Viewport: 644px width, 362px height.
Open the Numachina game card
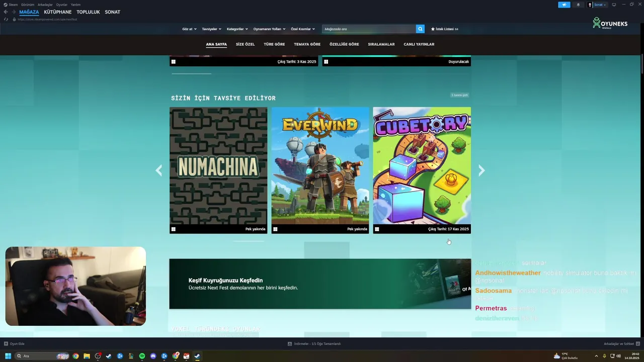point(218,170)
